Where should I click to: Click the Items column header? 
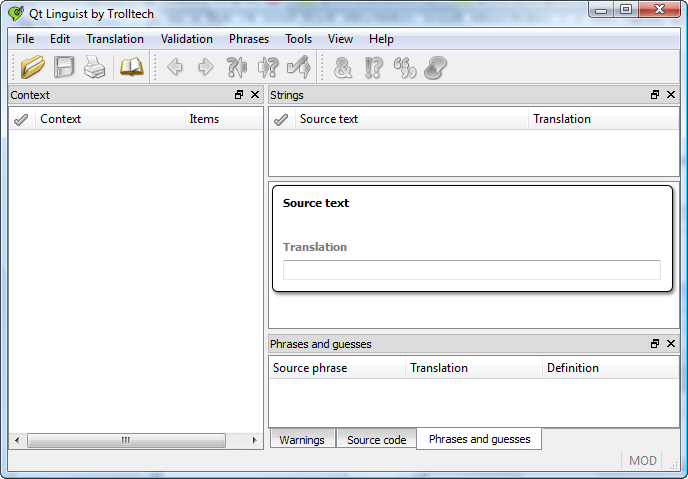[222, 119]
